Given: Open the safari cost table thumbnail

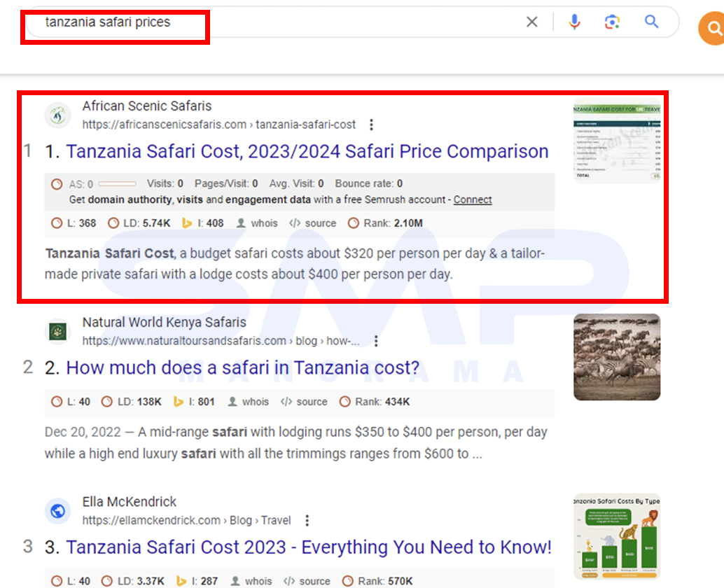Looking at the screenshot, I should click(617, 141).
